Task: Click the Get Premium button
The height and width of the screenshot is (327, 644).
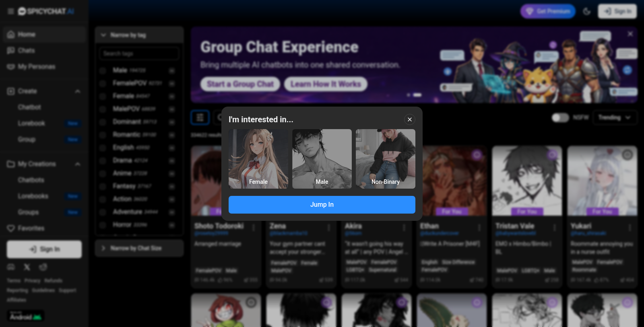Action: pos(548,11)
